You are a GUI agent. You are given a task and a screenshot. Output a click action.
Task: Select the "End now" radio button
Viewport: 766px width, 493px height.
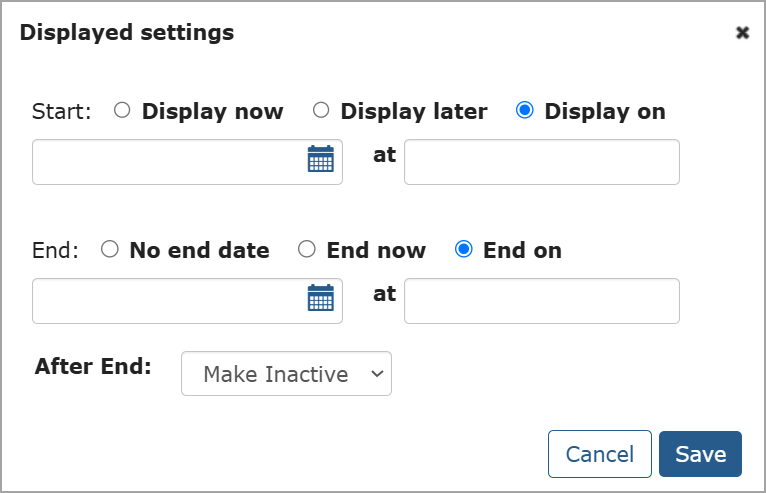308,250
